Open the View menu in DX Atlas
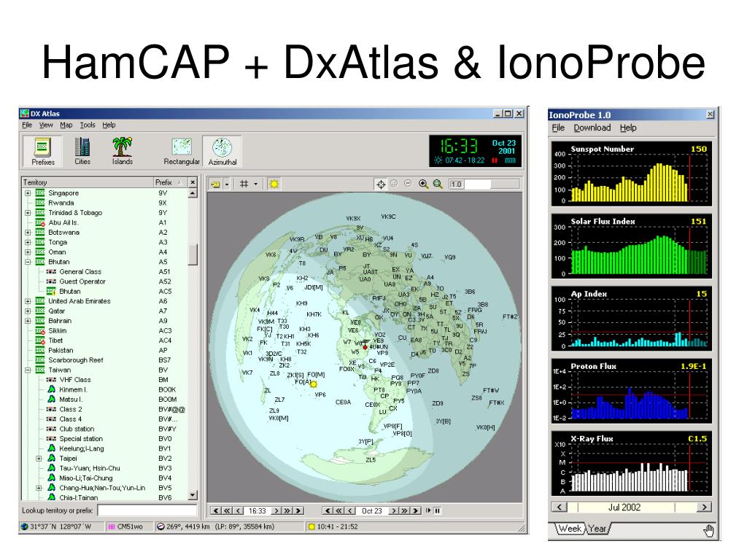747x560 pixels. click(46, 125)
